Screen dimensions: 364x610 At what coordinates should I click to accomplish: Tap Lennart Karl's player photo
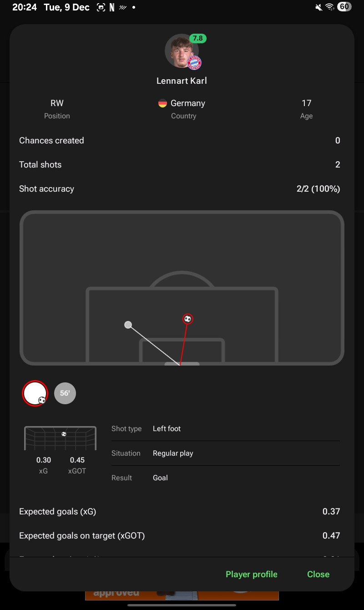click(182, 51)
